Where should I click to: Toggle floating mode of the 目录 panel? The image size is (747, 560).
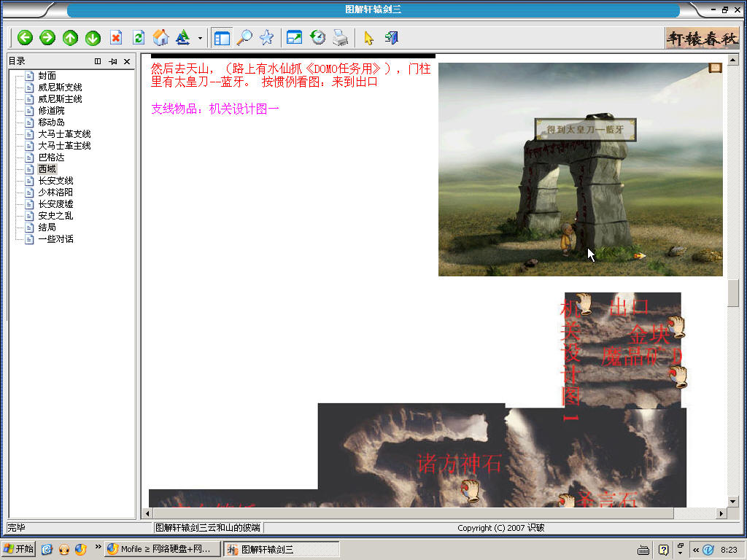[98, 62]
